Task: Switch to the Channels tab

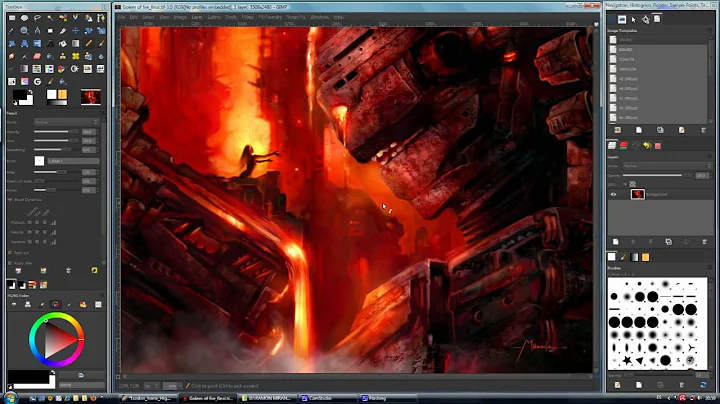Action: [624, 146]
